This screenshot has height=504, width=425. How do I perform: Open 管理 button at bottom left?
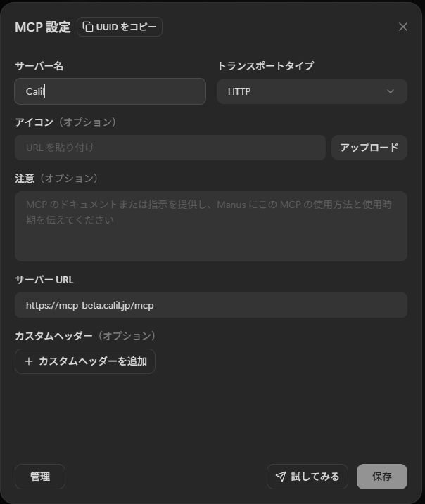pos(40,477)
